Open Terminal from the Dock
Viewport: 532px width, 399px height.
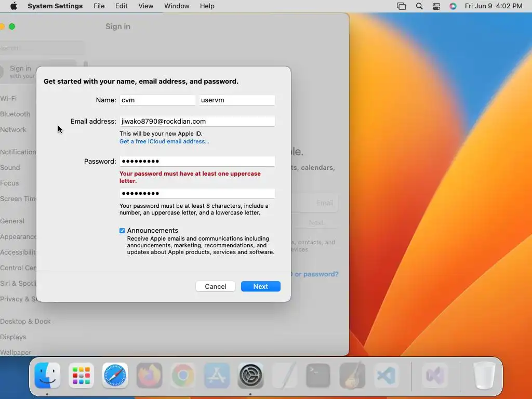point(318,376)
